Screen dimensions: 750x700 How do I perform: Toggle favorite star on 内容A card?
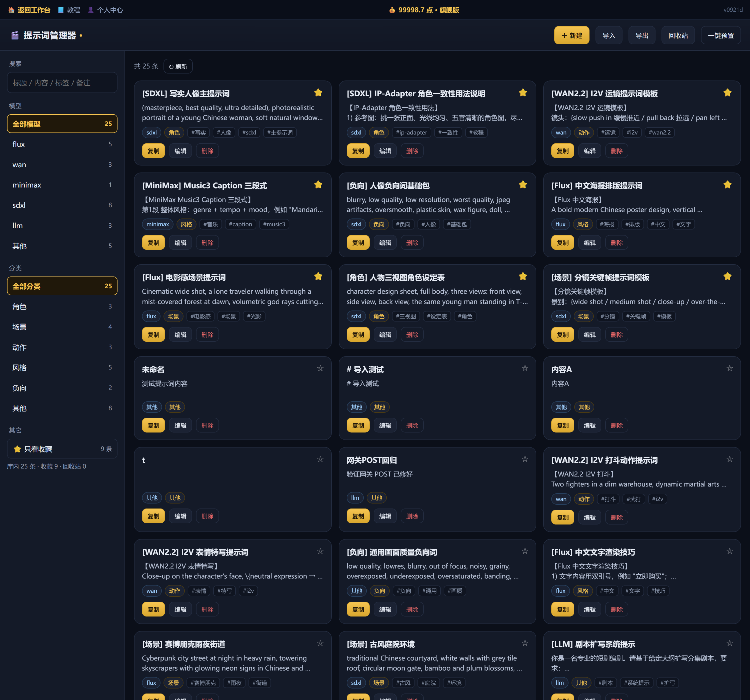pos(730,368)
